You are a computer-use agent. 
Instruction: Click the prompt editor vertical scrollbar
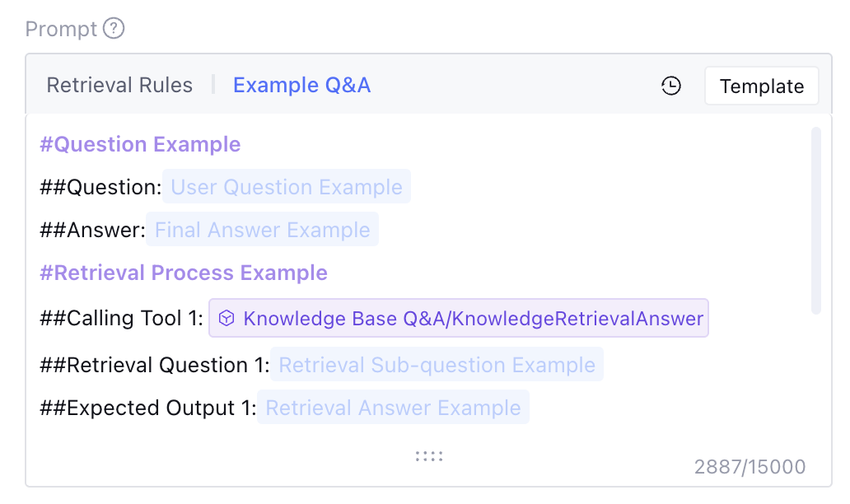(x=815, y=220)
